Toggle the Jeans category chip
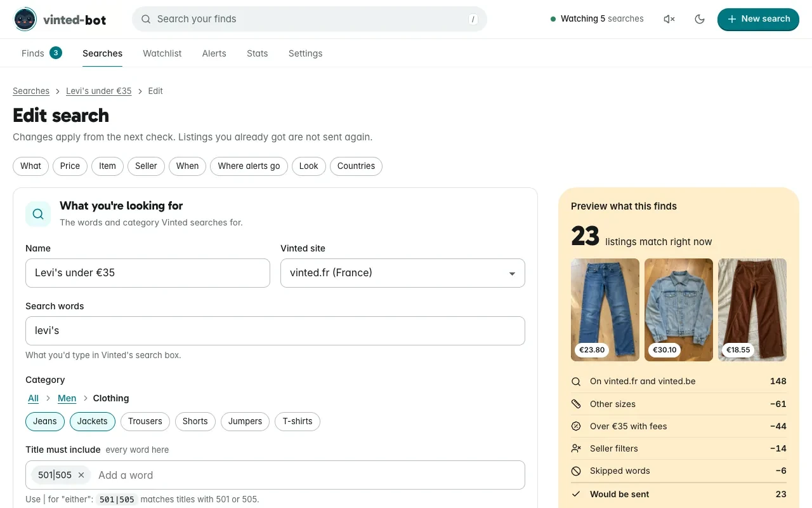Image resolution: width=812 pixels, height=508 pixels. (x=45, y=421)
